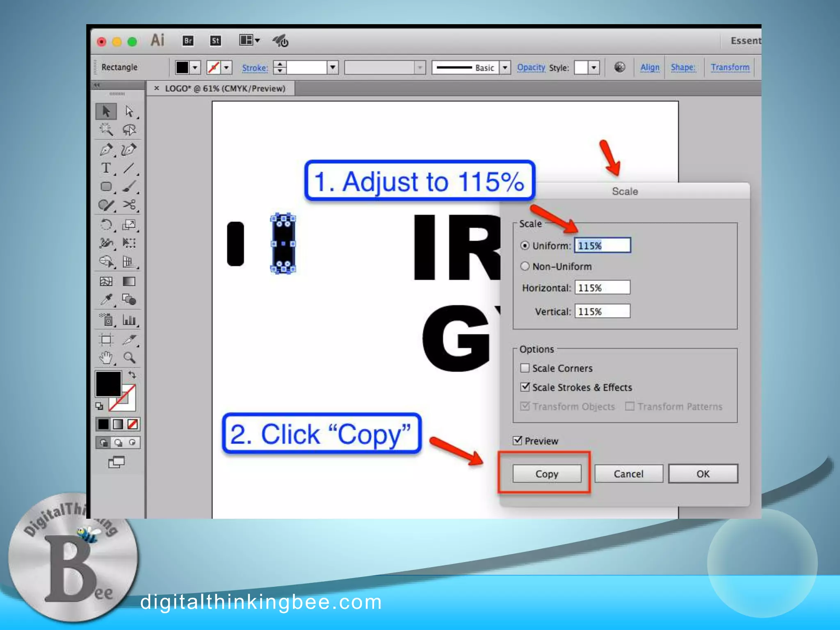Open the fill color dropdown arrow
840x630 pixels.
(195, 67)
